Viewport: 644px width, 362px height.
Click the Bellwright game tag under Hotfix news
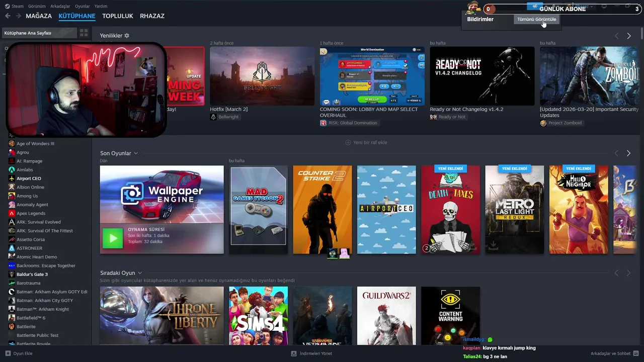(x=224, y=117)
